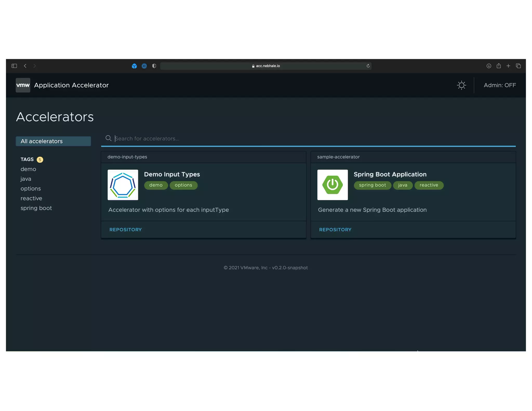Click the reactive tag pill on the card
The image size is (532, 411).
coord(429,185)
